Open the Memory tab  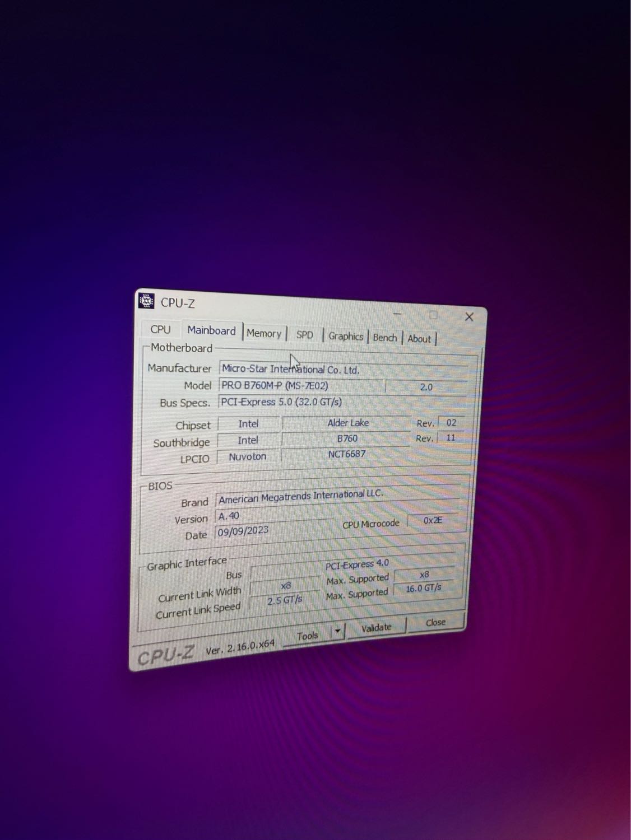point(264,333)
